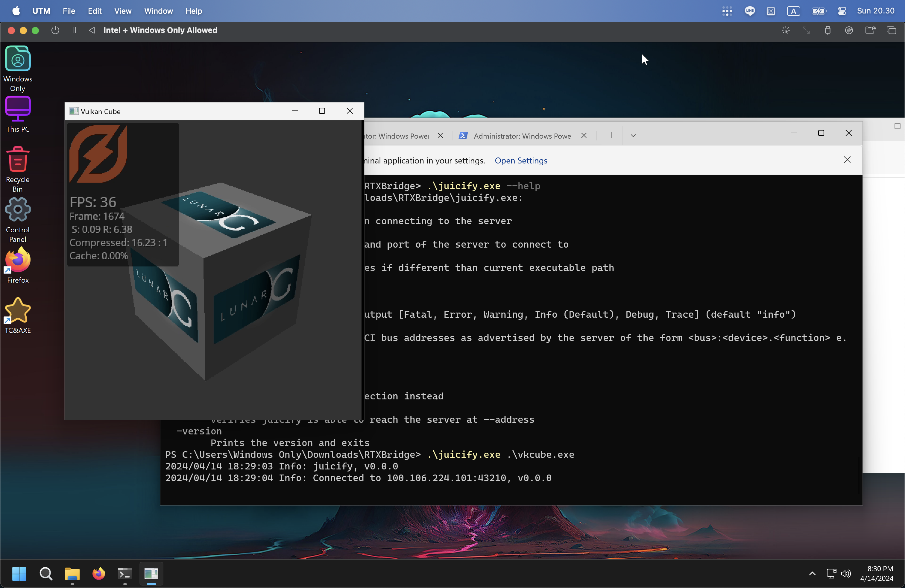
Task: Pause the virtual machine
Action: coord(74,30)
